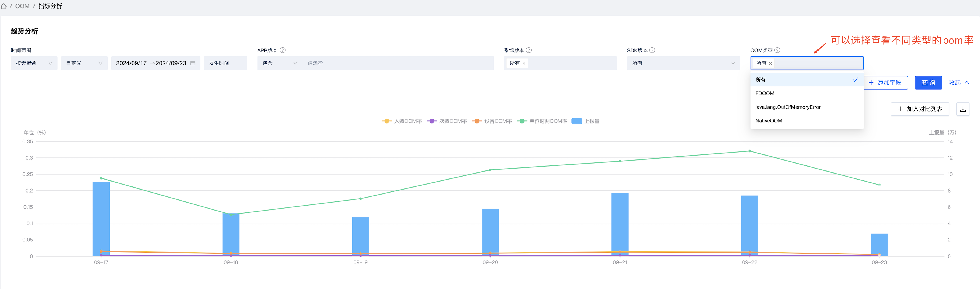Toggle 单位时间OOM率 legend series
This screenshot has width=980, height=289.
pos(542,121)
